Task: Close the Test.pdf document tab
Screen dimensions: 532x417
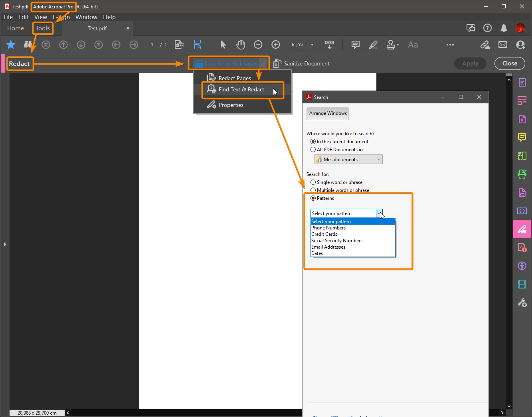Action: pos(128,28)
